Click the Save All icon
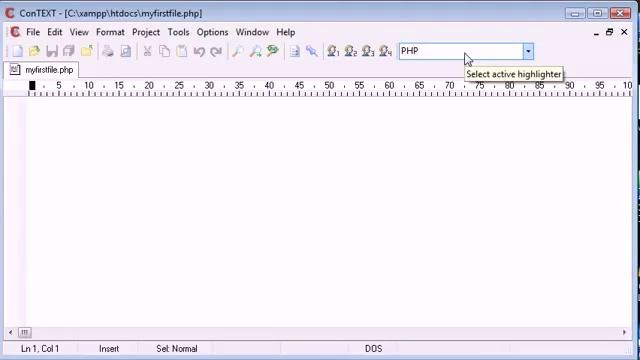Screen dimensions: 640x360 pyautogui.click(x=69, y=51)
